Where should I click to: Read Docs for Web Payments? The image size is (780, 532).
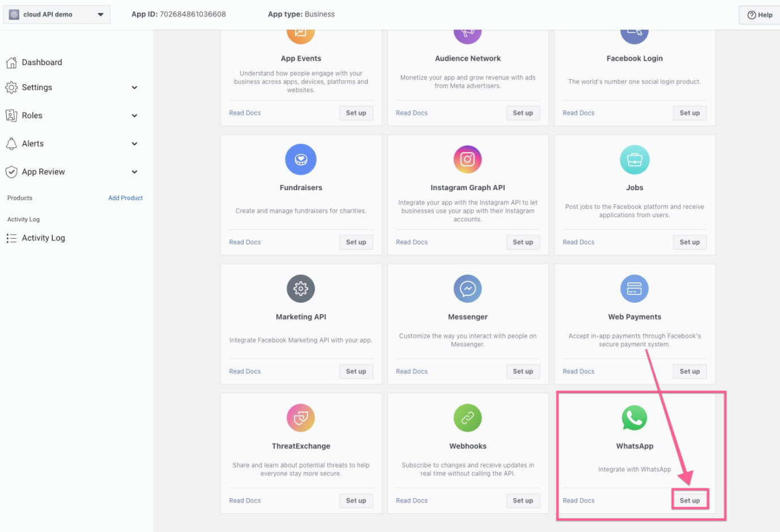click(x=578, y=371)
